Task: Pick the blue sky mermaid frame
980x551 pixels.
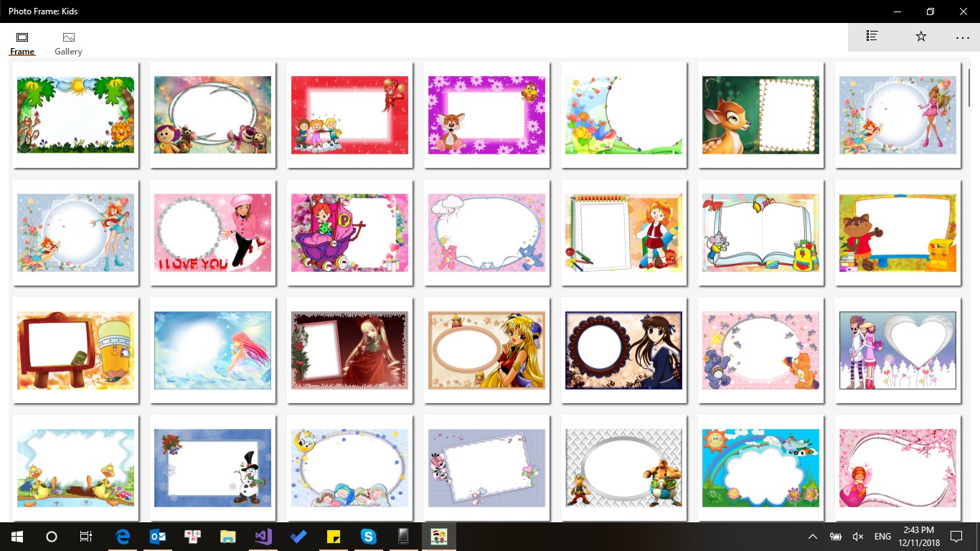Action: pyautogui.click(x=213, y=350)
